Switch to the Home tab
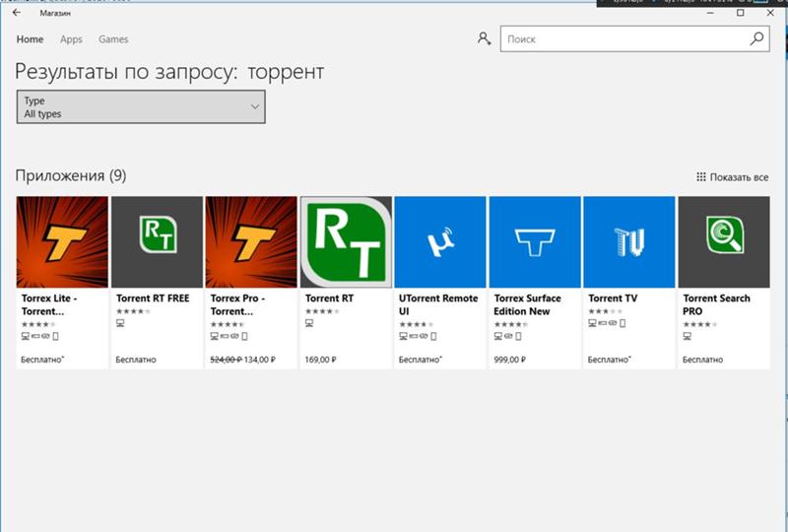 (x=30, y=39)
